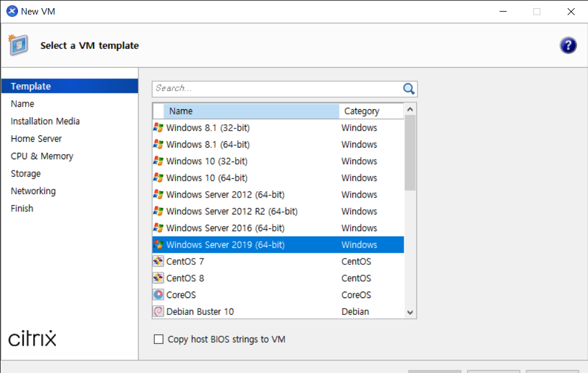Click the XenCenter icon in the title bar
588x373 pixels.
(12, 11)
